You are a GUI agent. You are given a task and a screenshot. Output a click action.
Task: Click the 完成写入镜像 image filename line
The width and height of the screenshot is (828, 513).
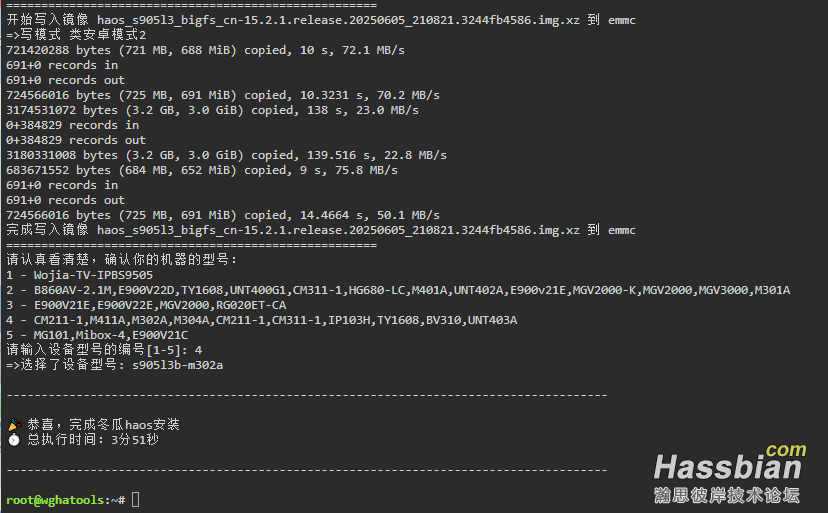coord(320,230)
